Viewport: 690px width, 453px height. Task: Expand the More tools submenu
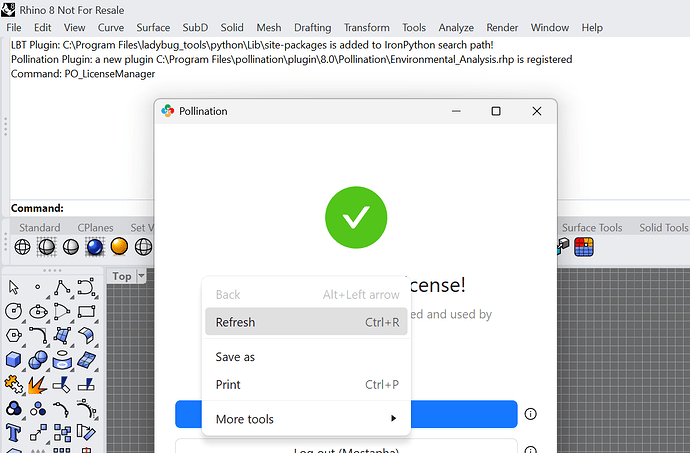[306, 419]
